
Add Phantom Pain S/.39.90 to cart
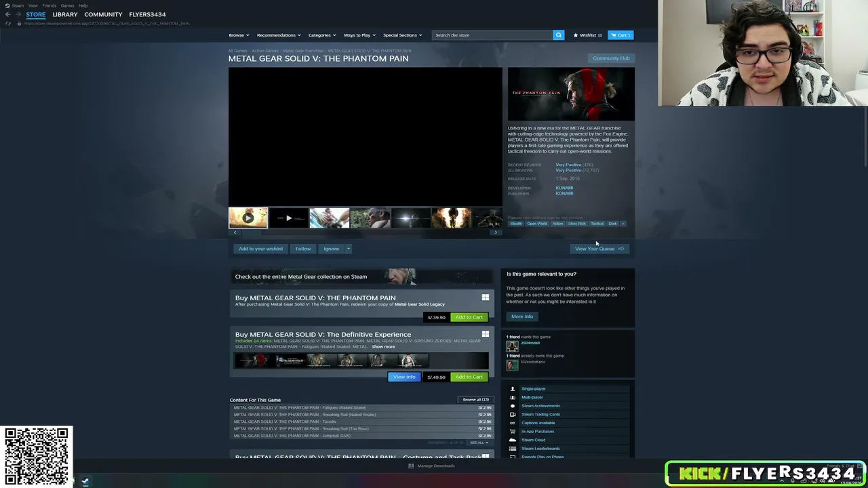(469, 317)
